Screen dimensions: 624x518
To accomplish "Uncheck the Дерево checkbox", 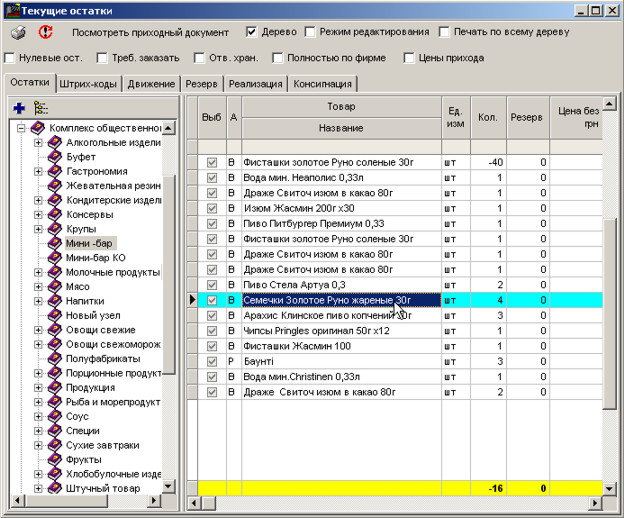I will pos(252,32).
